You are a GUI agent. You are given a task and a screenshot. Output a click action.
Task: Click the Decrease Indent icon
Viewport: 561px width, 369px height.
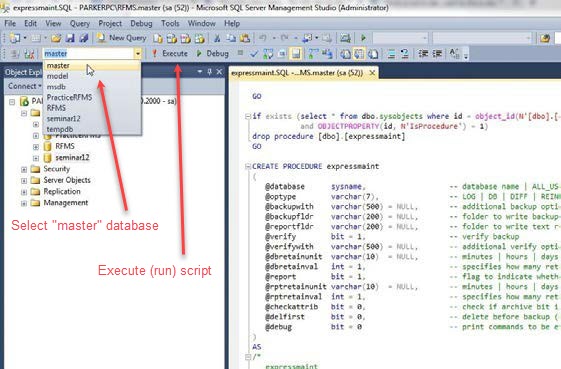[x=423, y=54]
